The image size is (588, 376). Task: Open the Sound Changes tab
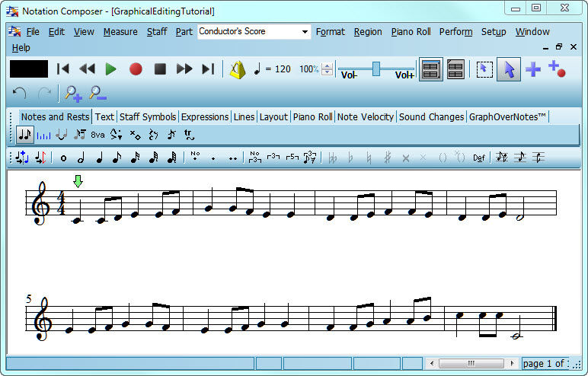[x=431, y=116]
